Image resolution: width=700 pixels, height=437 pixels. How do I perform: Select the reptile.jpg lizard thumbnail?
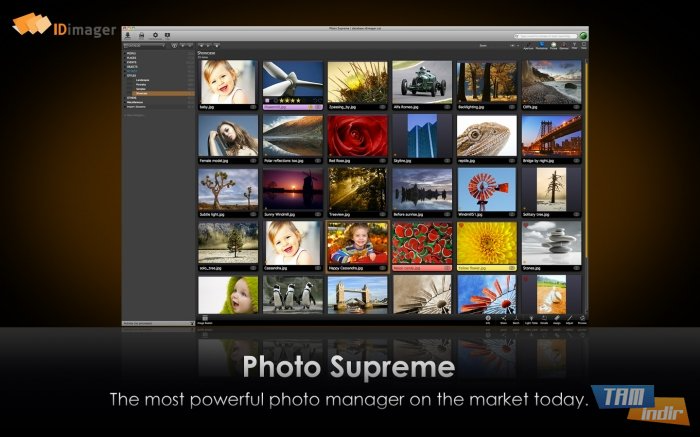pyautogui.click(x=487, y=136)
